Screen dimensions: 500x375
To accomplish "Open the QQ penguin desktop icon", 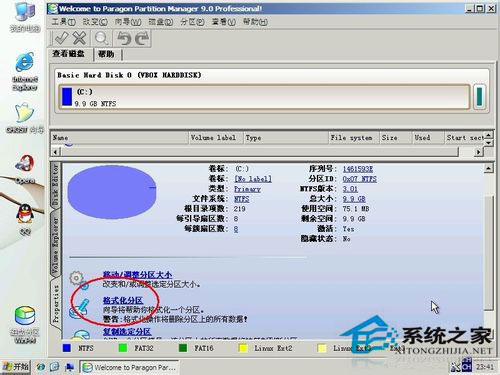I will click(25, 220).
